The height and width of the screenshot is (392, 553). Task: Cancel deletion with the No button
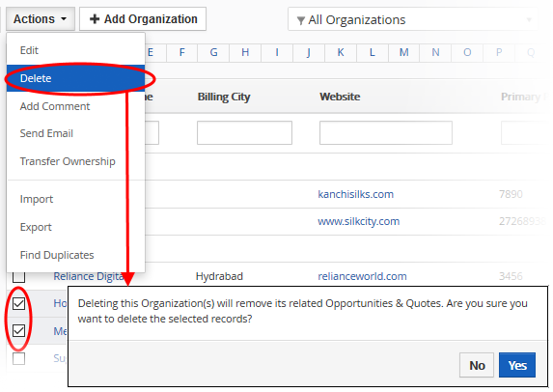(x=477, y=365)
